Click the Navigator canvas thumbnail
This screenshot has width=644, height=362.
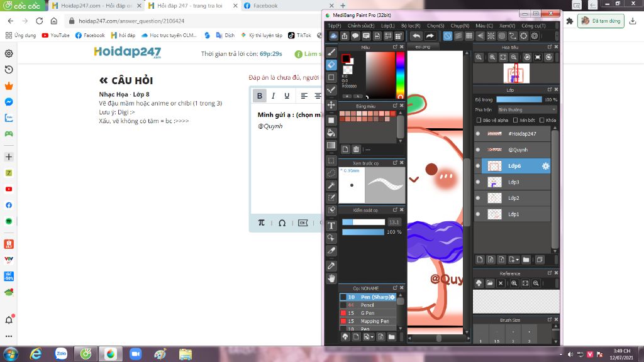516,74
